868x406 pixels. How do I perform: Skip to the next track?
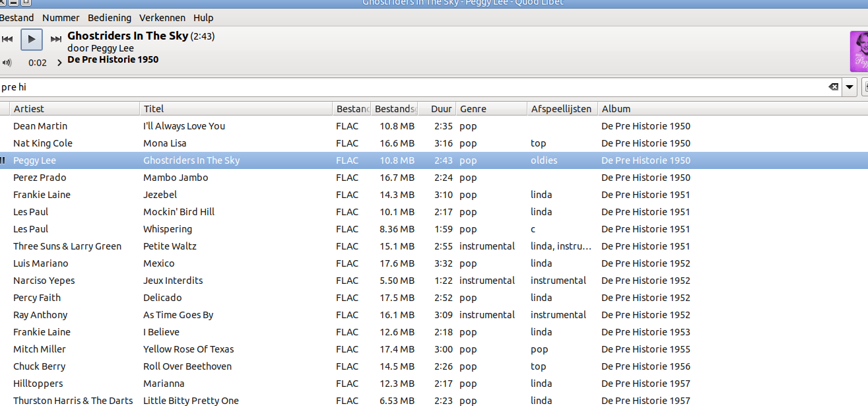click(x=56, y=40)
